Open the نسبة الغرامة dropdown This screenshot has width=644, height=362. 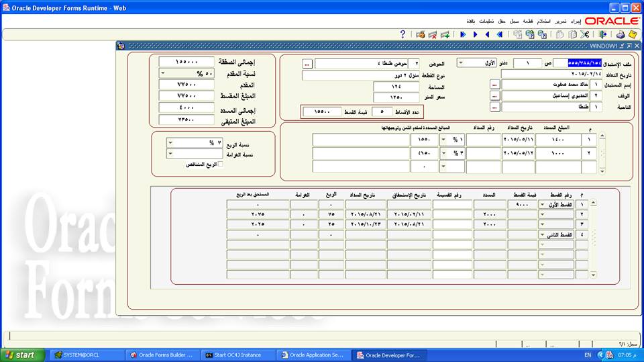[x=170, y=154]
